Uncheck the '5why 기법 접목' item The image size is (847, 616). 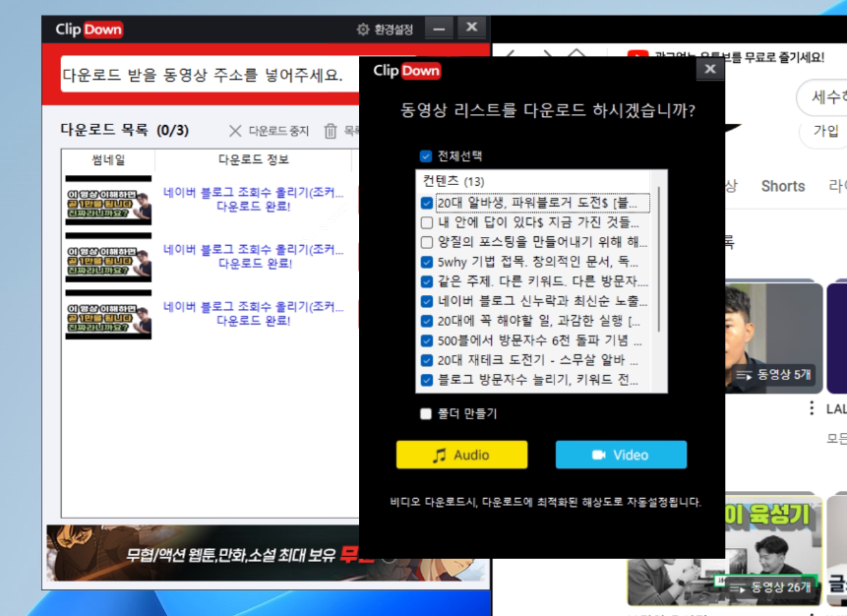427,262
